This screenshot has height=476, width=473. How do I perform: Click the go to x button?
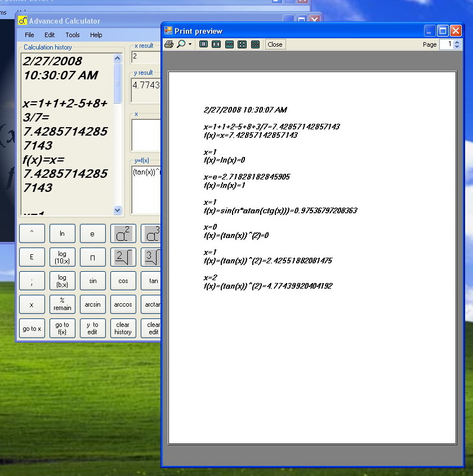(x=32, y=328)
